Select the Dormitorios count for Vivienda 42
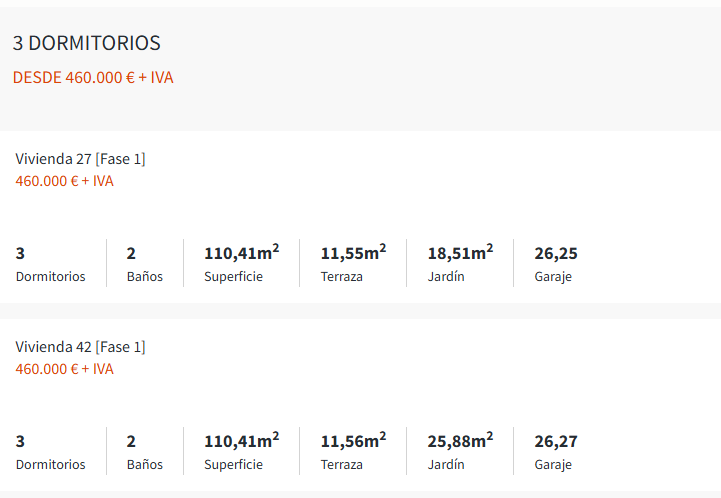721x498 pixels. coord(21,441)
